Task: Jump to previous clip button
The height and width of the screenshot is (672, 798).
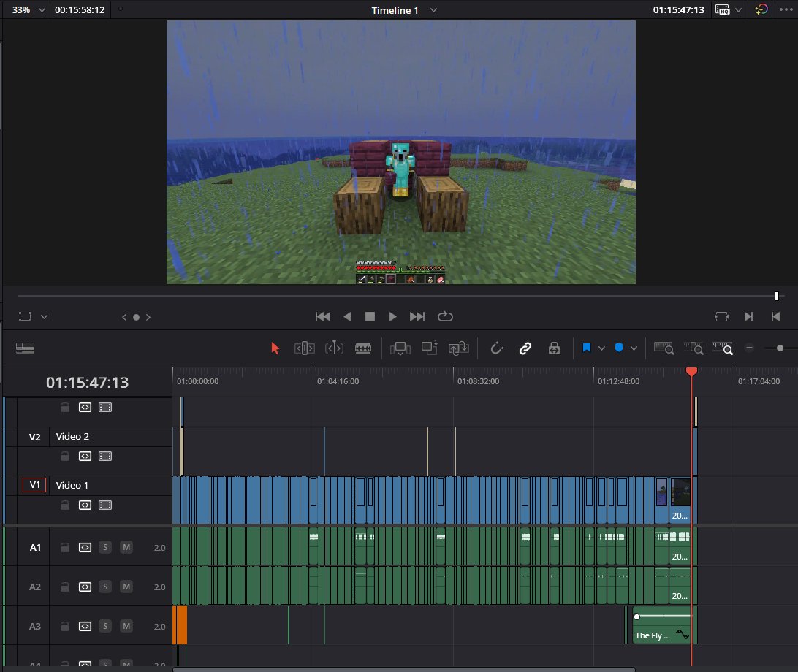Action: 775,317
